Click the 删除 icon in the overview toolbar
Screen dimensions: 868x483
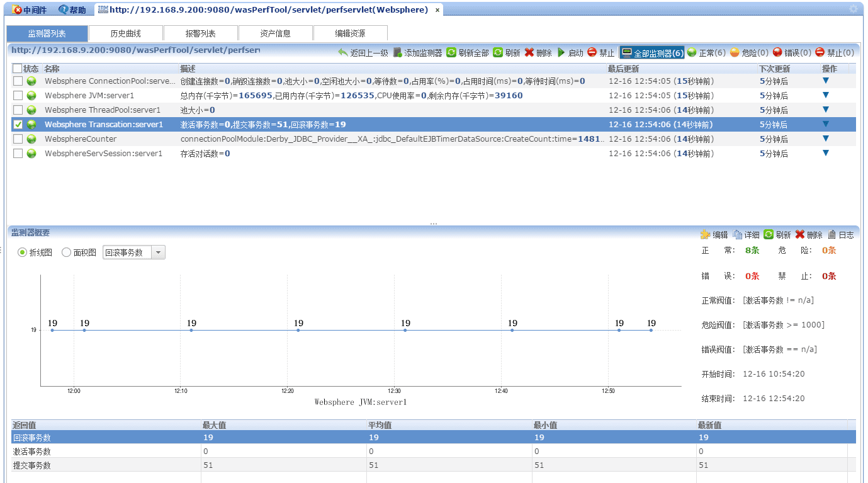(x=800, y=234)
